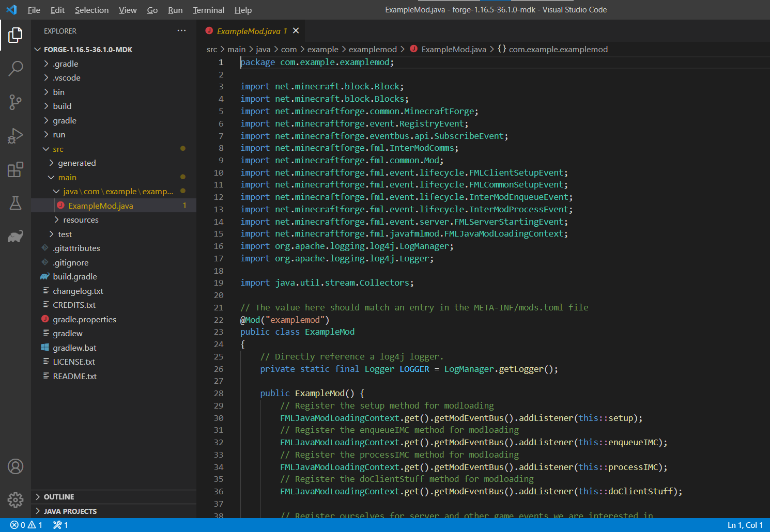This screenshot has width=770, height=532.
Task: Click the Ln 1, Col 1 status item
Action: pos(745,525)
